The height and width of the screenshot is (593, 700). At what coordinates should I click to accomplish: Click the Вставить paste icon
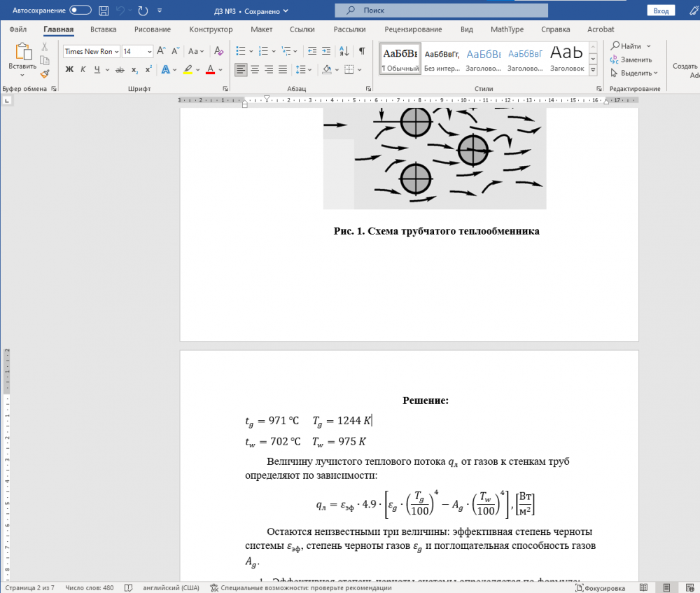23,52
